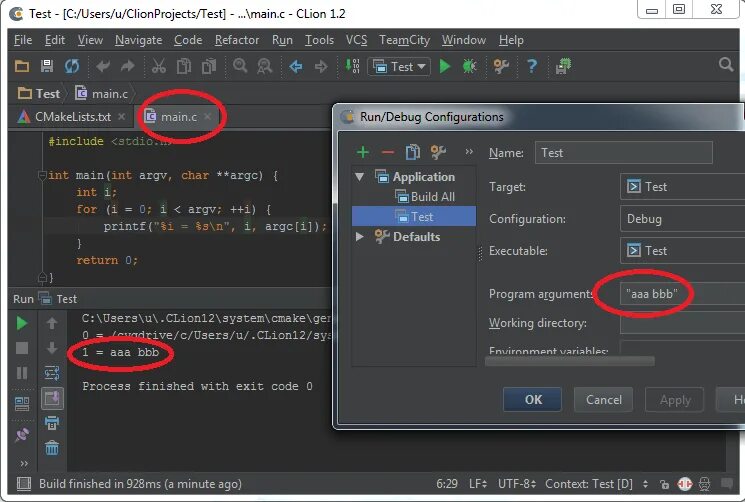
Task: Expand the Defaults tree node
Action: (360, 237)
